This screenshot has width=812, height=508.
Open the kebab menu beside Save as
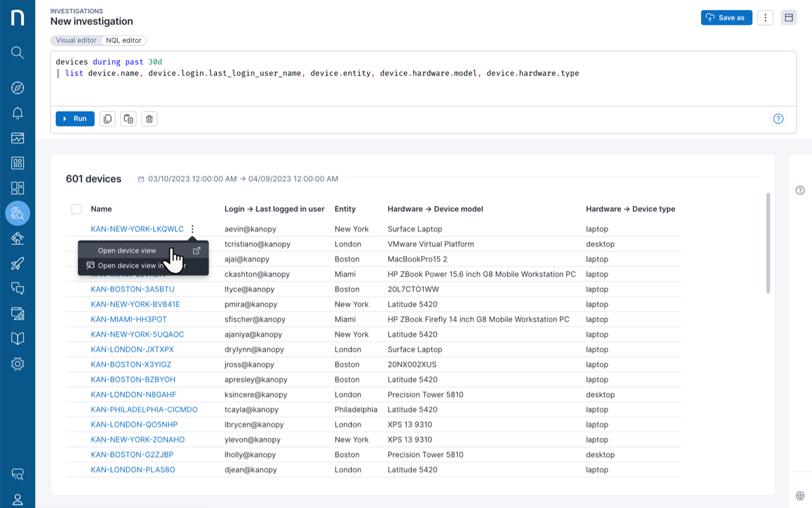click(765, 17)
